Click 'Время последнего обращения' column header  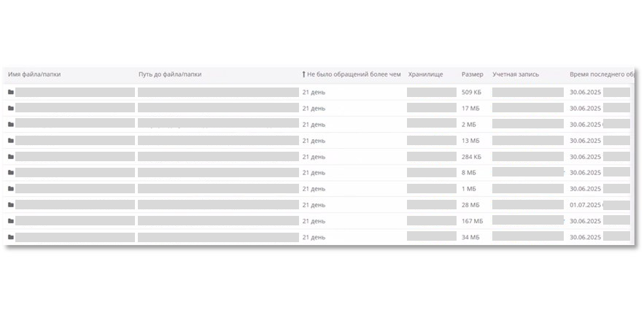(x=598, y=74)
